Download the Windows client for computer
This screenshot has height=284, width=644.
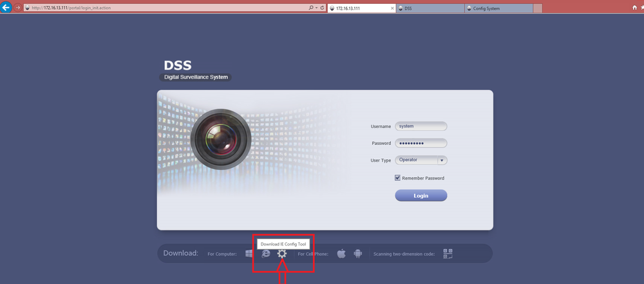pos(249,254)
